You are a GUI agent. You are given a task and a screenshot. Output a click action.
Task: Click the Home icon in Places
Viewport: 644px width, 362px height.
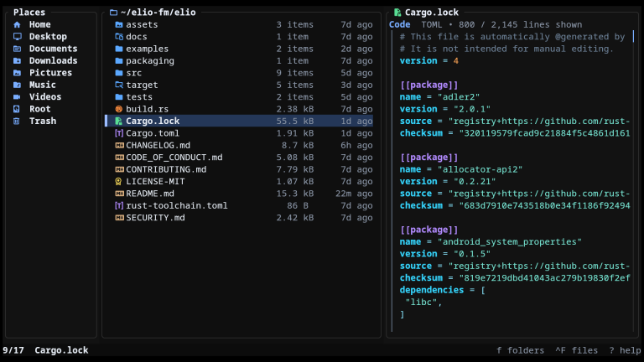point(17,24)
